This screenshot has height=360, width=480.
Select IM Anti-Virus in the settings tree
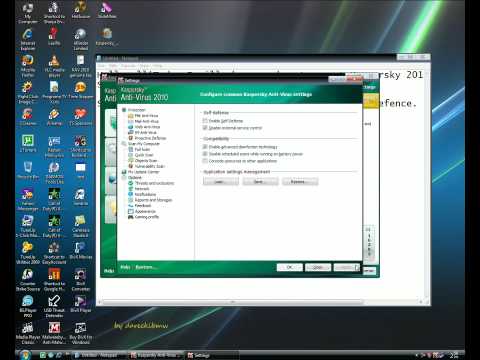[x=146, y=132]
